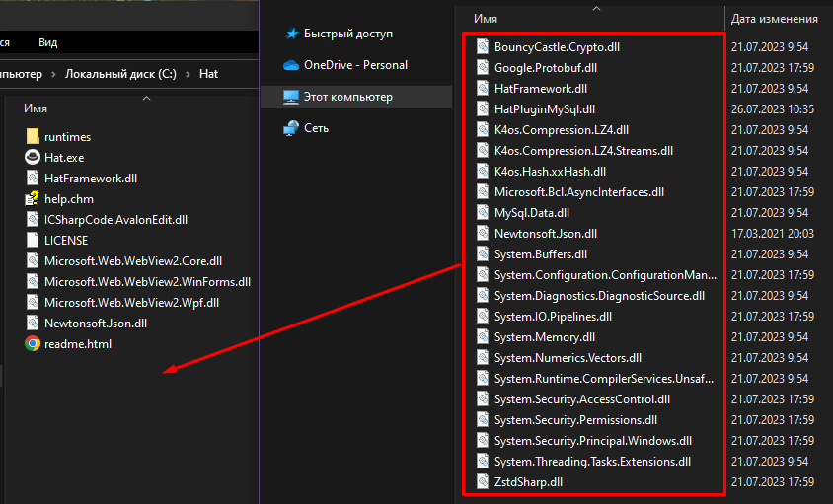The width and height of the screenshot is (833, 504).
Task: Open the Вид menu tab
Action: click(47, 42)
